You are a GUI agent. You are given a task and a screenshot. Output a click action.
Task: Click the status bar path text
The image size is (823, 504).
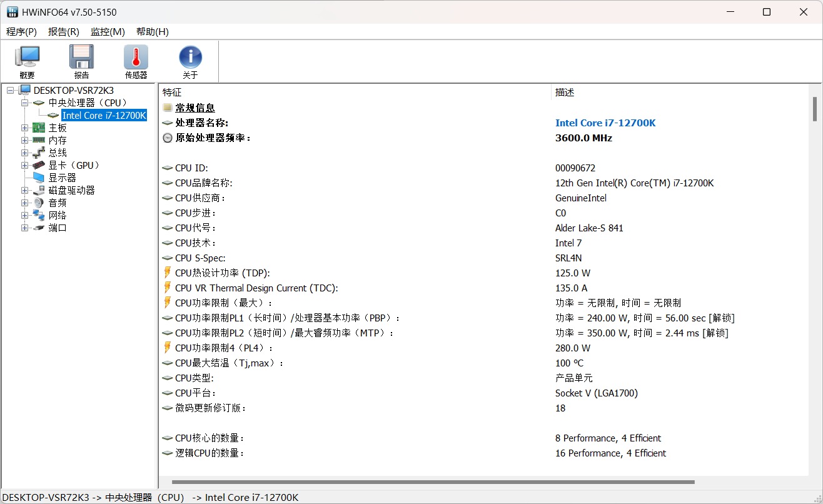(x=150, y=498)
